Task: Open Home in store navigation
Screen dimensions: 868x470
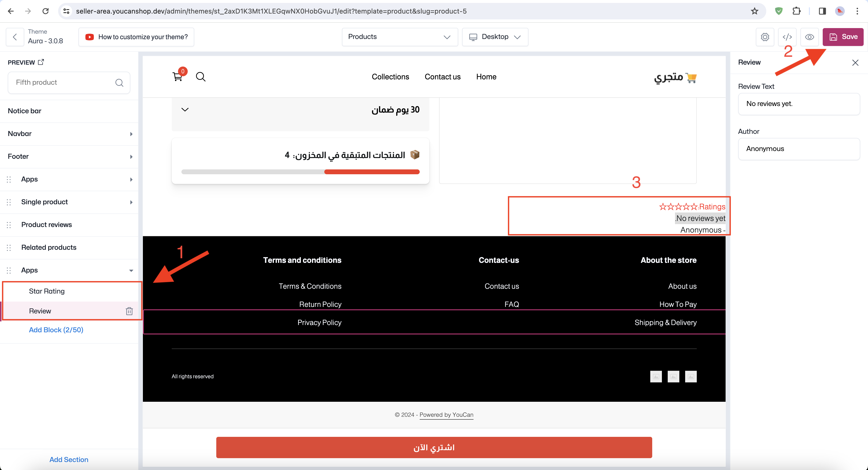Action: coord(486,77)
